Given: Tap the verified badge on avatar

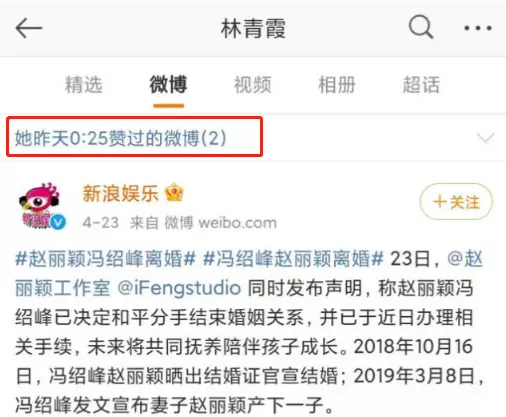Looking at the screenshot, I should click(x=59, y=221).
